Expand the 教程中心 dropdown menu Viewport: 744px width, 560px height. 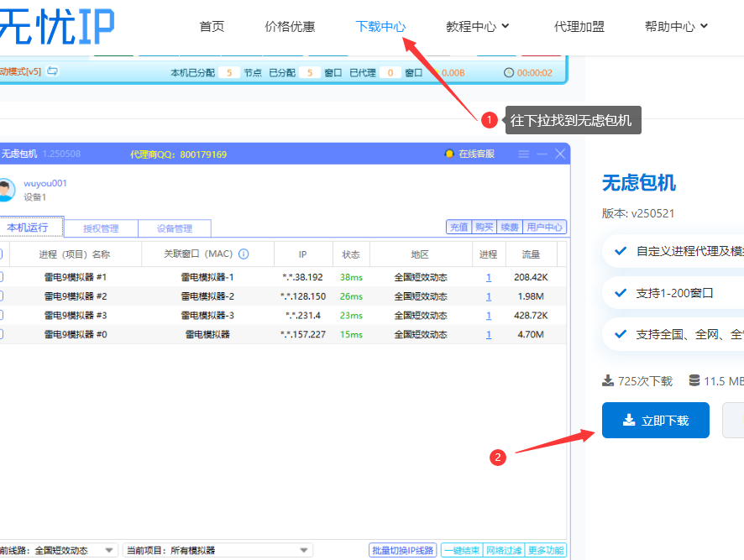[476, 26]
